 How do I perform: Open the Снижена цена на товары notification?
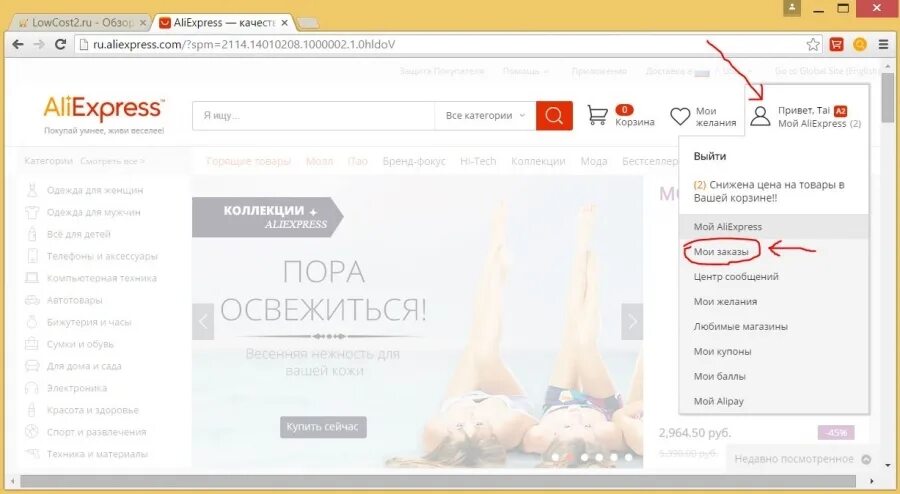coord(769,191)
